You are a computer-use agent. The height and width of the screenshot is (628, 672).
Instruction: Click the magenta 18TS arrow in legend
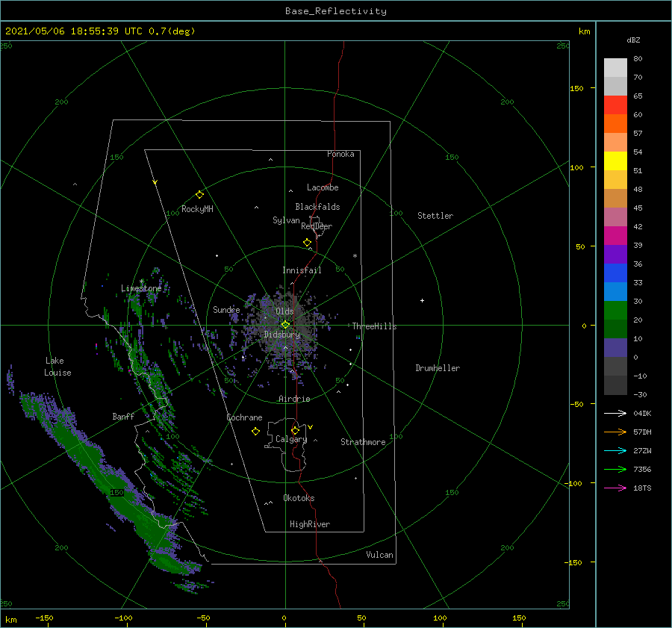[615, 488]
